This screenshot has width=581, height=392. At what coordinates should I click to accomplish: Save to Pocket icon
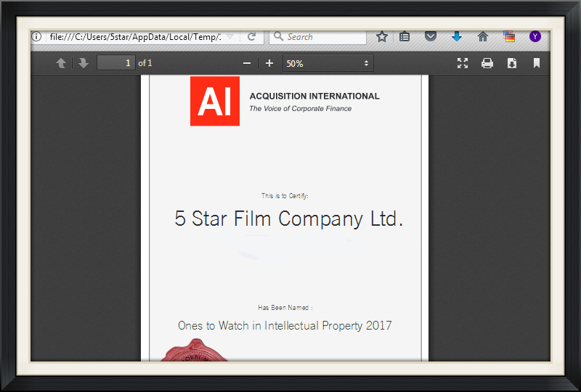click(x=430, y=36)
